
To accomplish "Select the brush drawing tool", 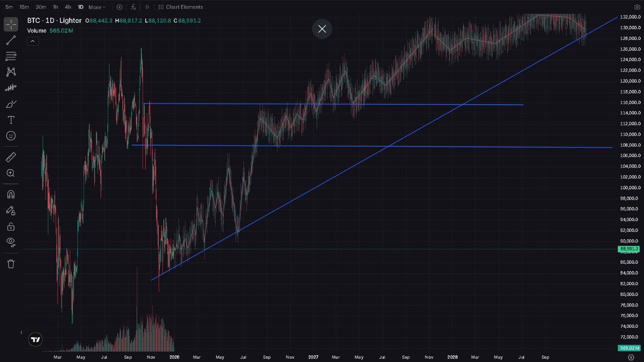I will pos(11,104).
